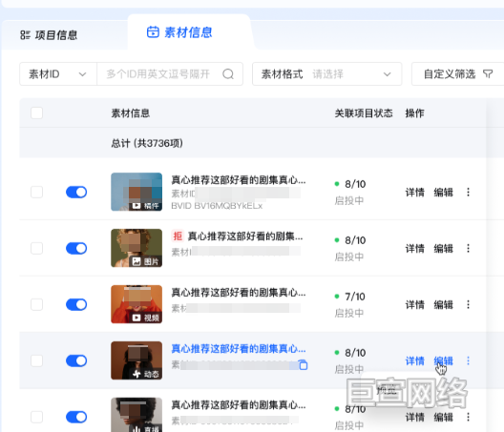Toggle the switch for 7/10 row
This screenshot has width=504, height=432.
pyautogui.click(x=76, y=304)
